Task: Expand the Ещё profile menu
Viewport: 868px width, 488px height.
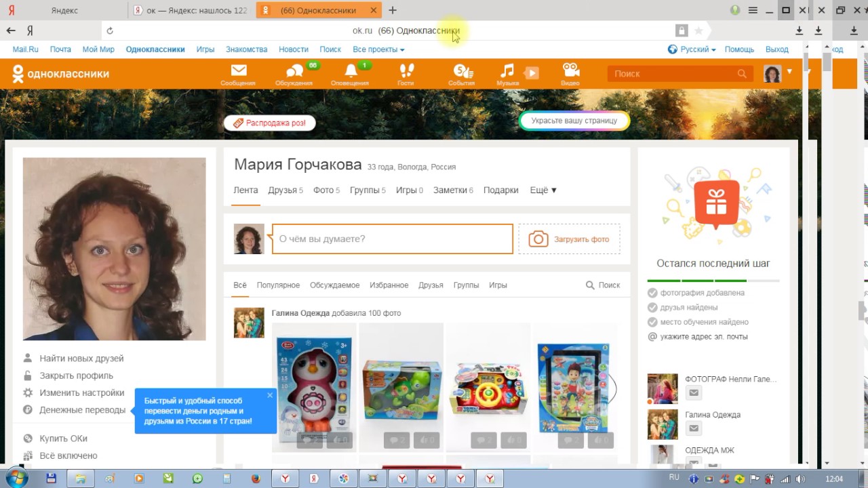Action: tap(543, 190)
